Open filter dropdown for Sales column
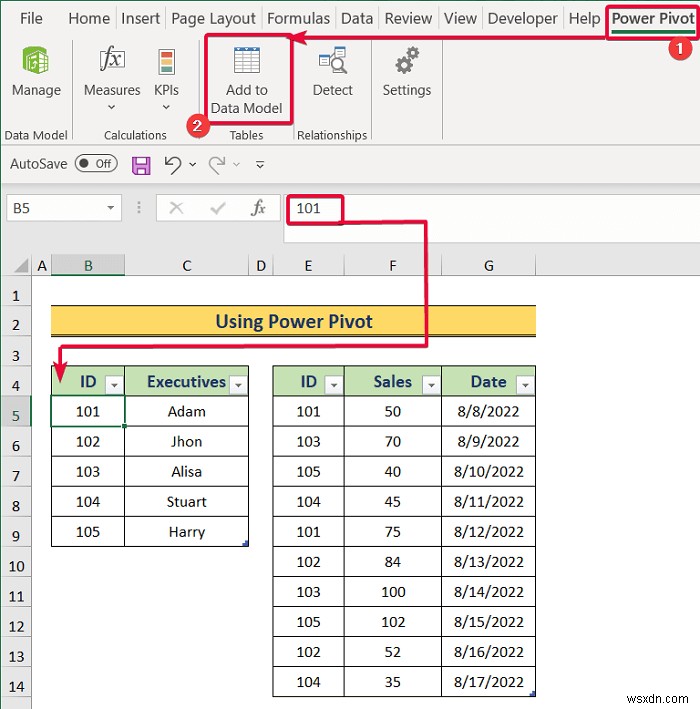The height and width of the screenshot is (709, 700). click(x=431, y=385)
